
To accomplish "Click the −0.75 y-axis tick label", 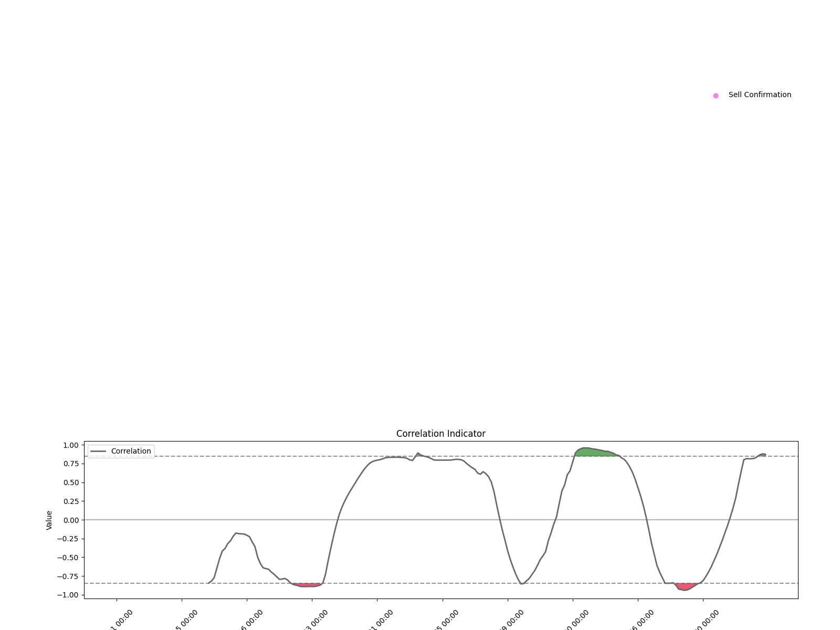I will click(68, 576).
